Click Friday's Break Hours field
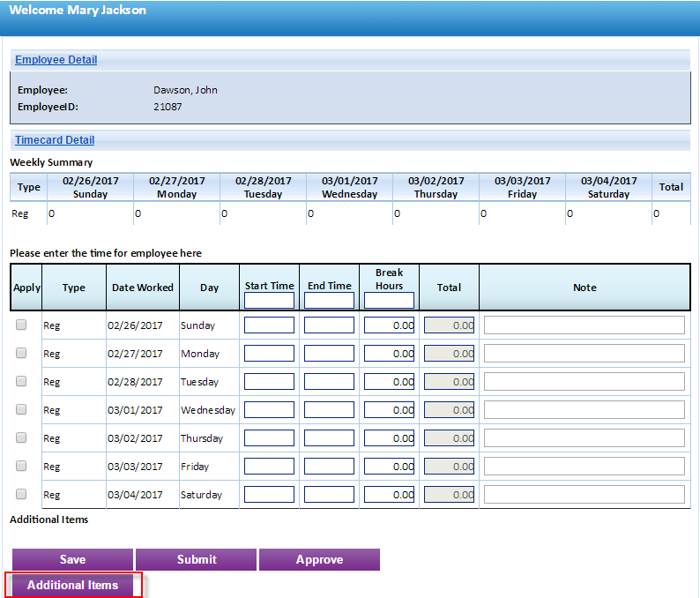Image resolution: width=700 pixels, height=598 pixels. pyautogui.click(x=389, y=467)
